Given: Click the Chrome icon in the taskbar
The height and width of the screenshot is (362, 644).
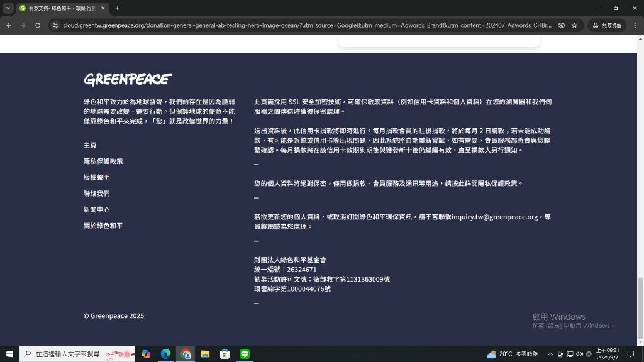Looking at the screenshot, I should click(186, 354).
